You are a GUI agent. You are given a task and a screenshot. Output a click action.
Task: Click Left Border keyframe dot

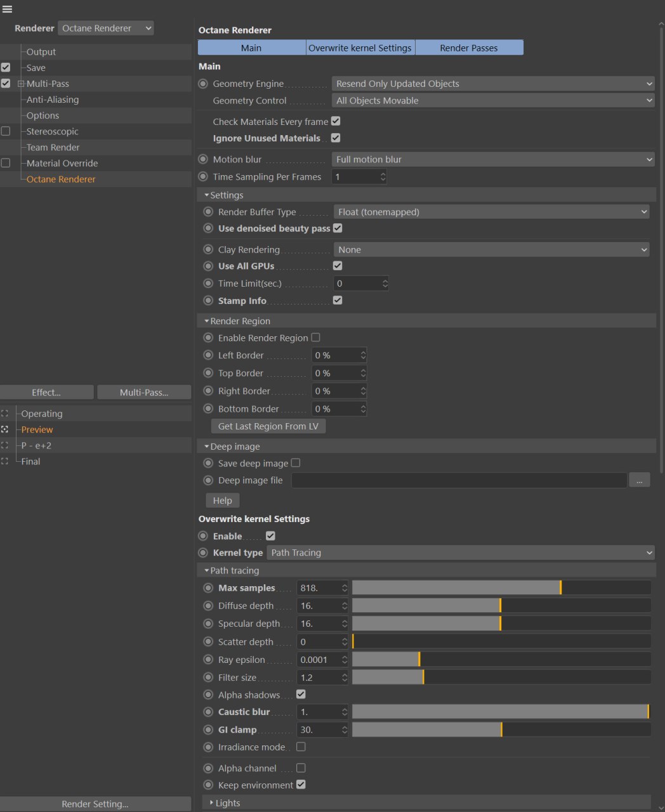[x=208, y=355]
